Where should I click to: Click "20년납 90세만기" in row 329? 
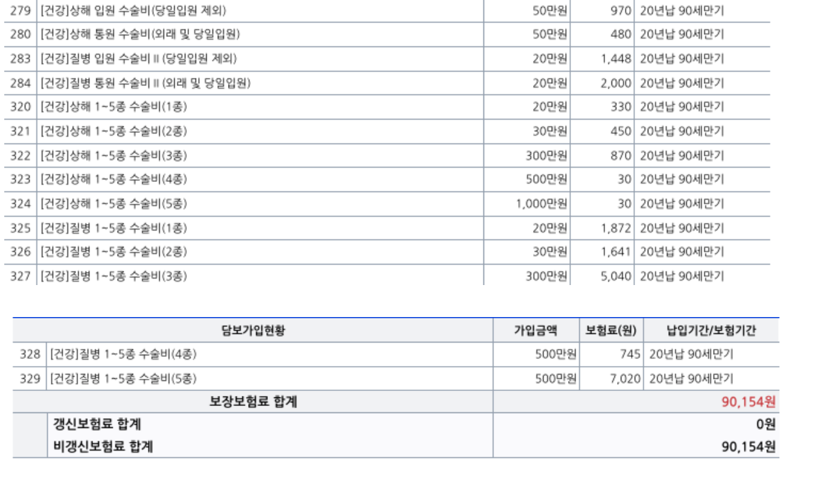691,379
